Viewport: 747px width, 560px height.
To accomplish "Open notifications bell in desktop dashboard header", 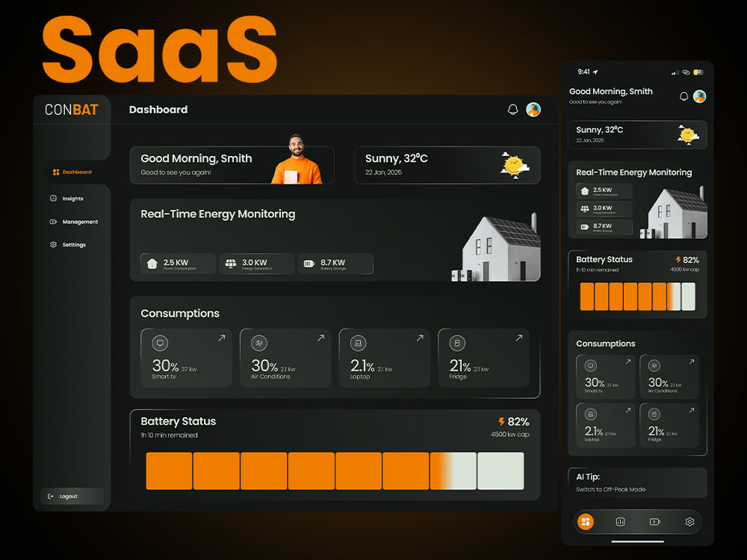I will coord(512,110).
